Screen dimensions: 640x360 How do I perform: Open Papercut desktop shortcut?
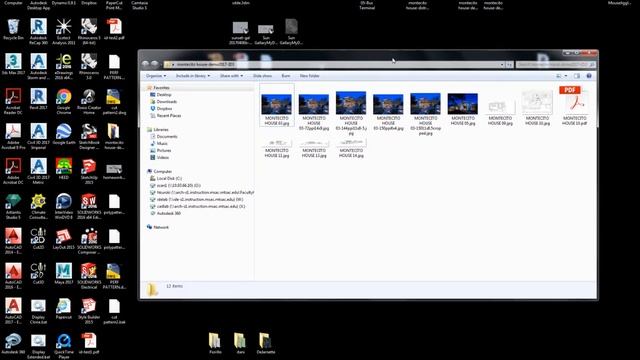click(x=64, y=309)
